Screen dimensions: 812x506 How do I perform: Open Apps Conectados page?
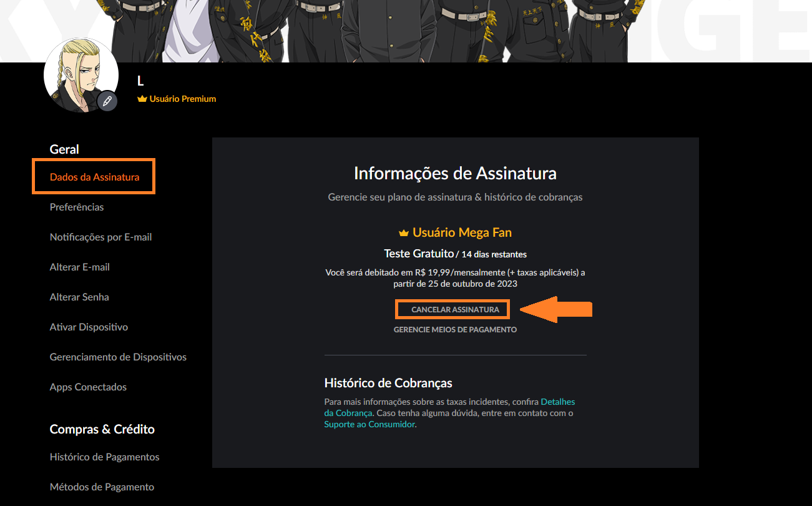[88, 387]
